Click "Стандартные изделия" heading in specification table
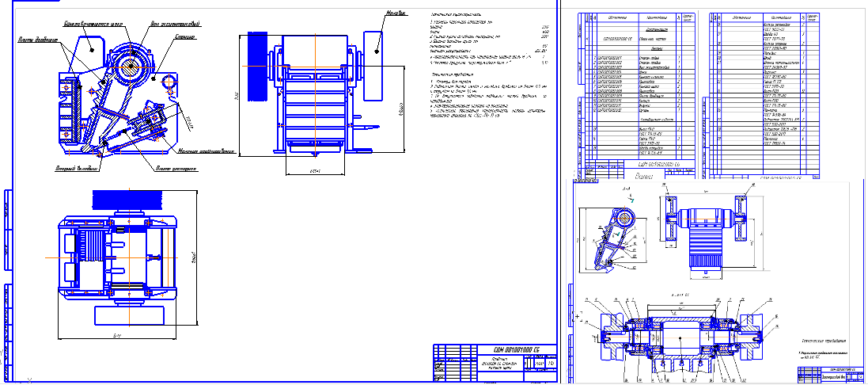Image resolution: width=868 pixels, height=385 pixels. coord(657,119)
